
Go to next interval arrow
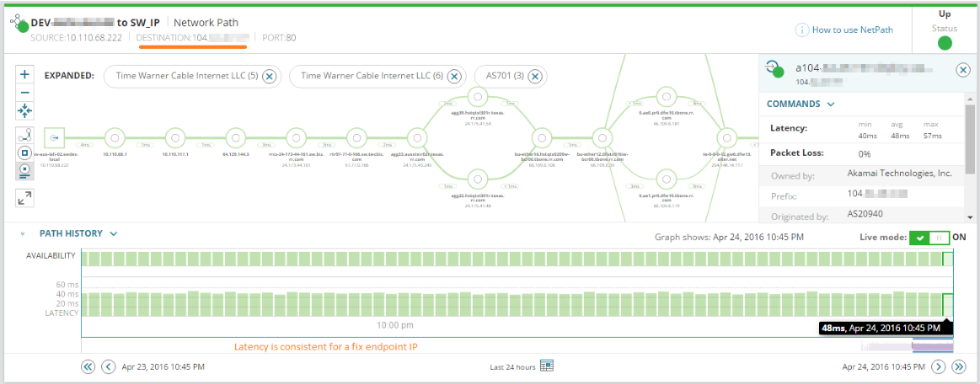(x=938, y=366)
